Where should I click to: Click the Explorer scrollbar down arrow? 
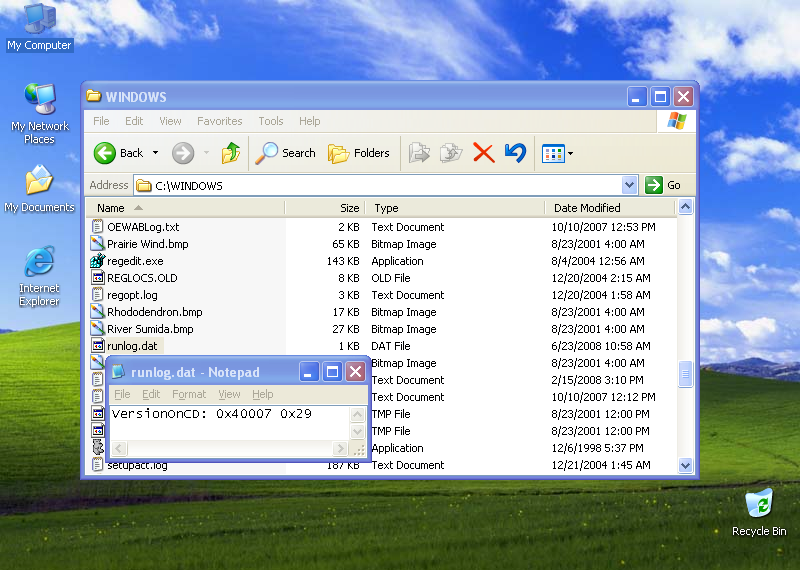pos(685,465)
